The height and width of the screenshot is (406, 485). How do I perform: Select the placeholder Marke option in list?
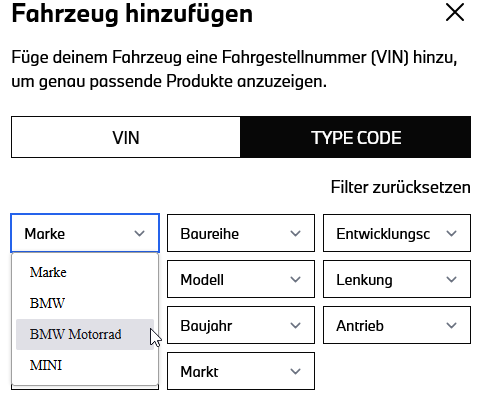(x=85, y=272)
